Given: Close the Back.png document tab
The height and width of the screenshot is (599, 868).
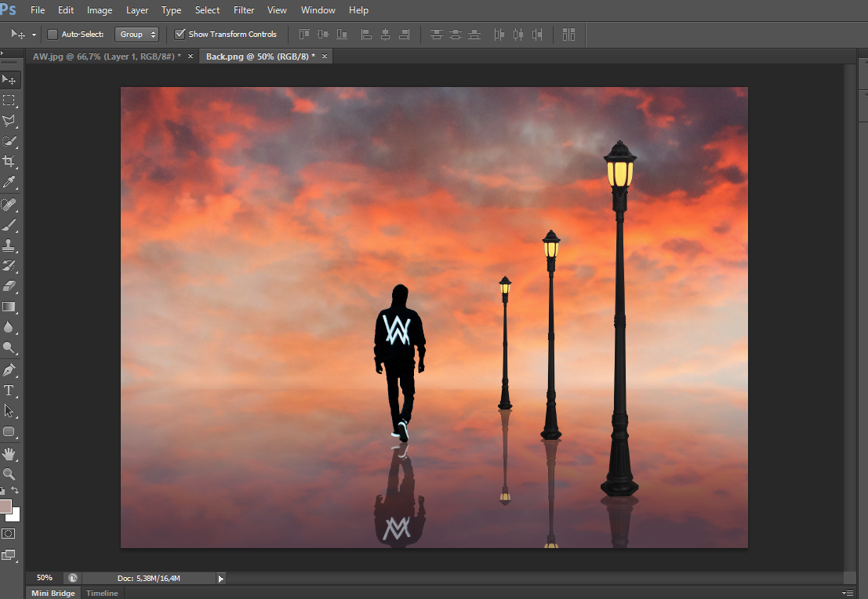Looking at the screenshot, I should point(325,56).
